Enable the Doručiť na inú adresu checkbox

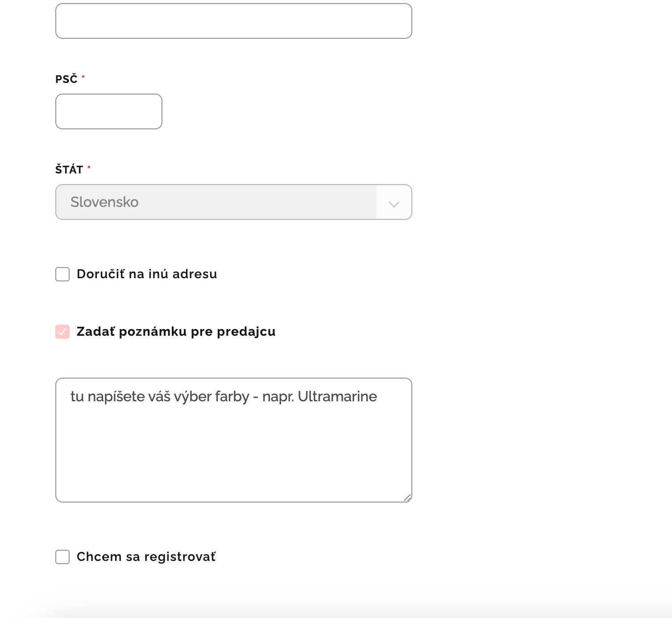62,274
